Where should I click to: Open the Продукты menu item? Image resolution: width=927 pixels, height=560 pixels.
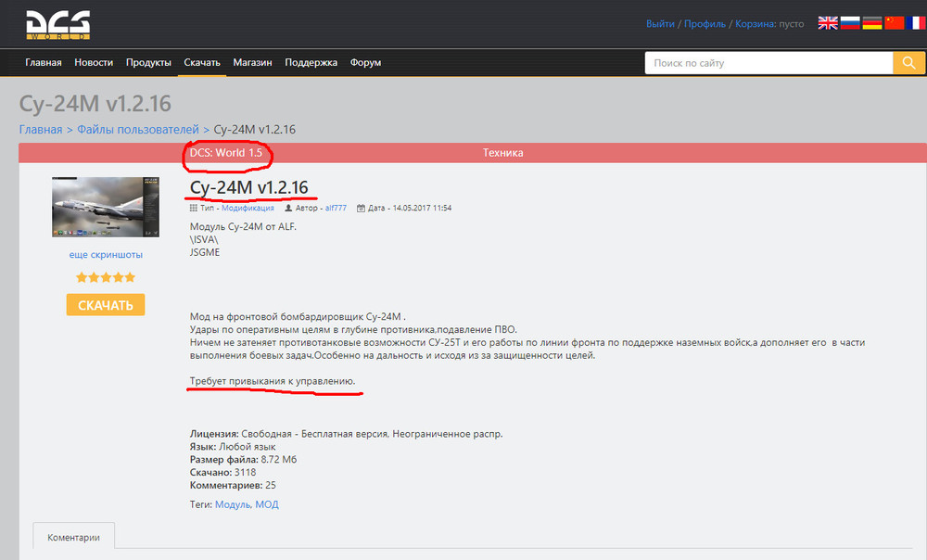(x=148, y=62)
